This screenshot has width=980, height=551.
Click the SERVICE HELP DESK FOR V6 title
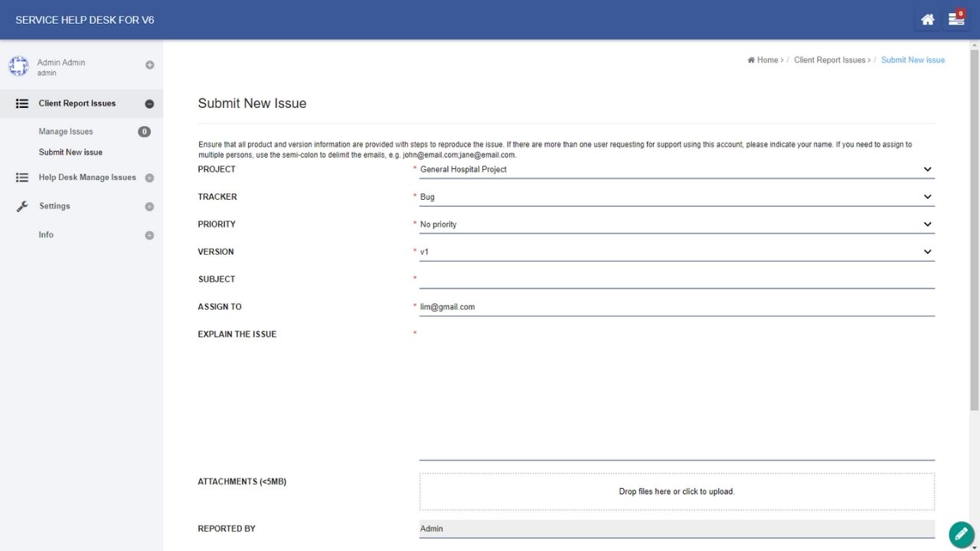tap(85, 20)
